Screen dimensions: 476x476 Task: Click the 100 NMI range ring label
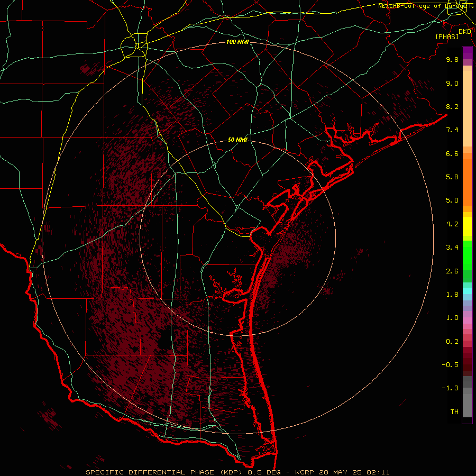click(237, 42)
